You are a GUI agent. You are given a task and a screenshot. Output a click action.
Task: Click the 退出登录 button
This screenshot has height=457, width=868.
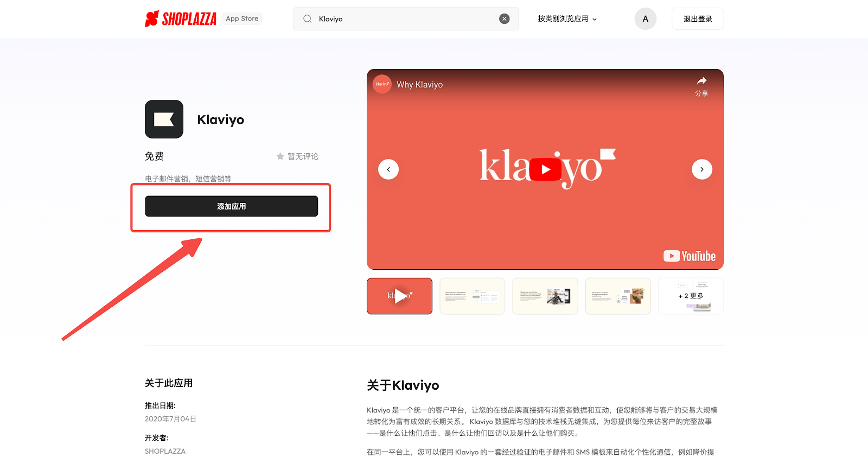698,19
